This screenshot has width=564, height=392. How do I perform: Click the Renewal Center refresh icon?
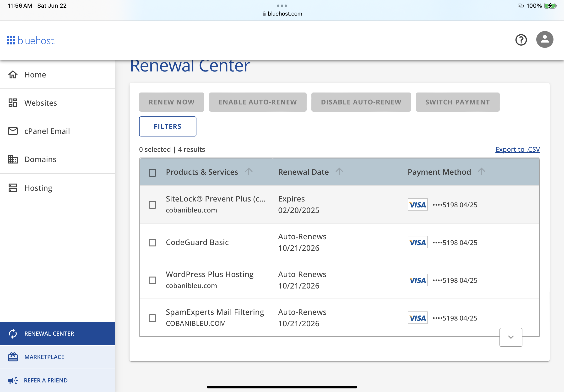[x=13, y=333]
